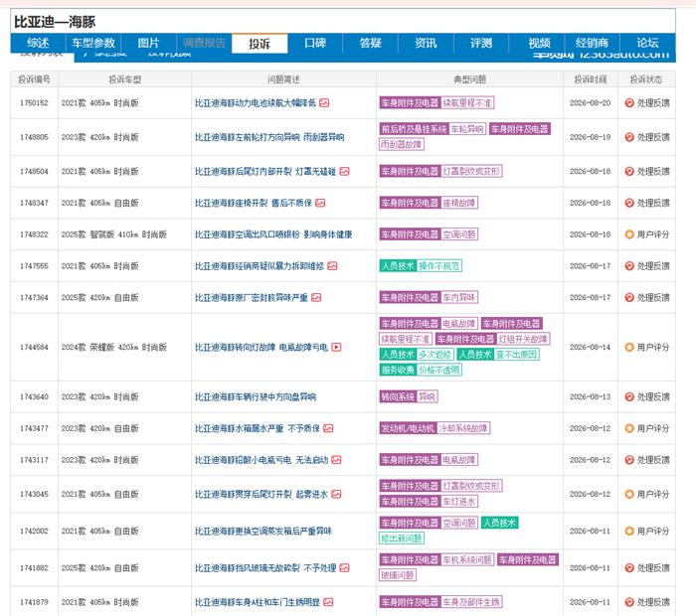Open complaint 比亚迪海豚动力电池续航大幅降低
The width and height of the screenshot is (696, 616).
256,103
